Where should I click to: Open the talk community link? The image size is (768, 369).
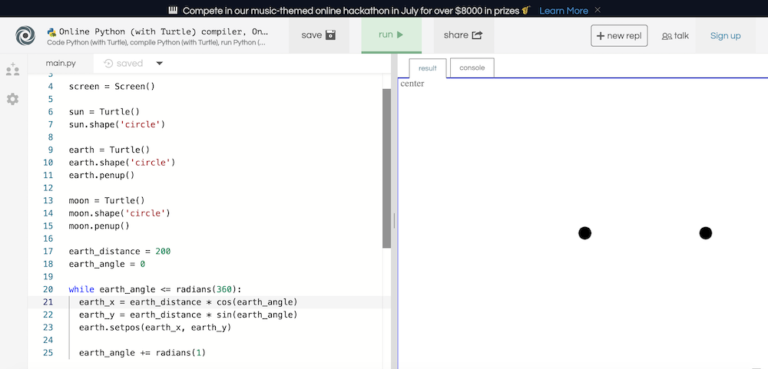click(x=675, y=36)
